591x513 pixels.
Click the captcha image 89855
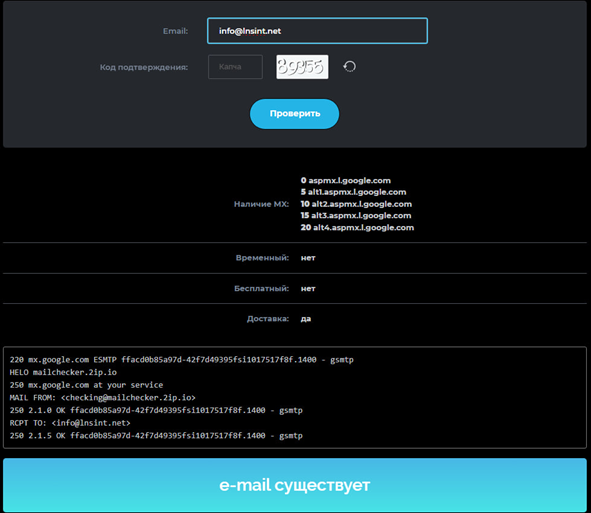pos(302,67)
